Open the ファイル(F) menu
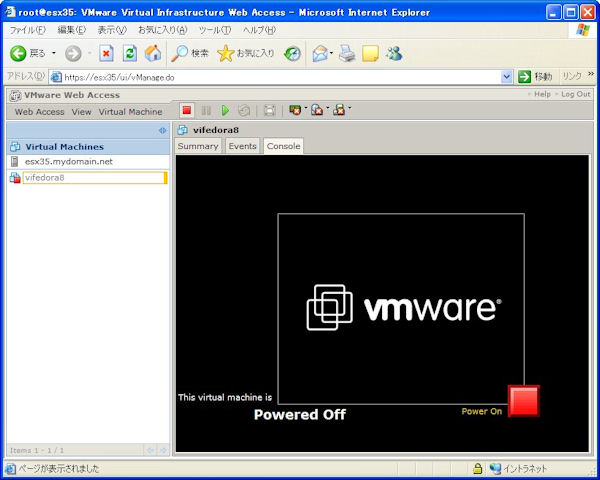The width and height of the screenshot is (600, 480). coord(28,30)
